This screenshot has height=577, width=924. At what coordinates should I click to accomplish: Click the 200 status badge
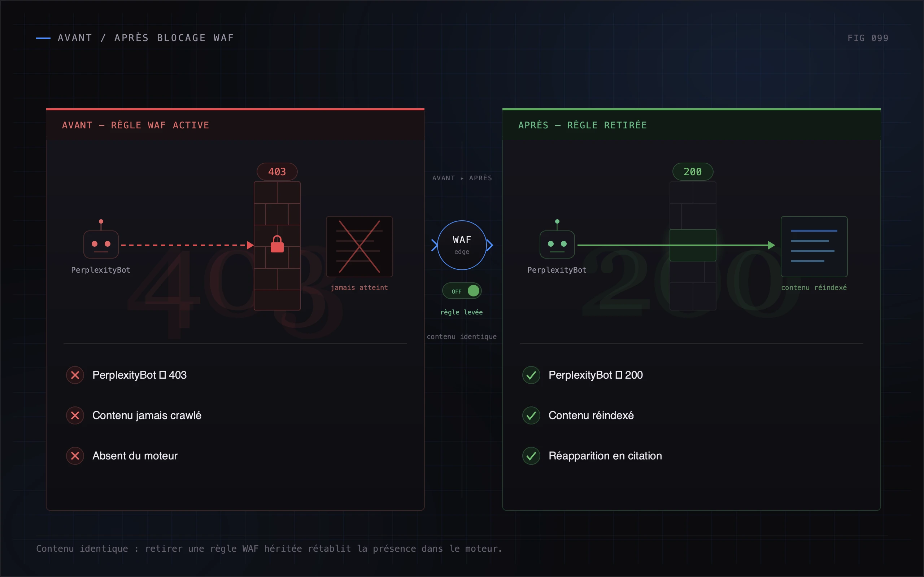click(693, 172)
